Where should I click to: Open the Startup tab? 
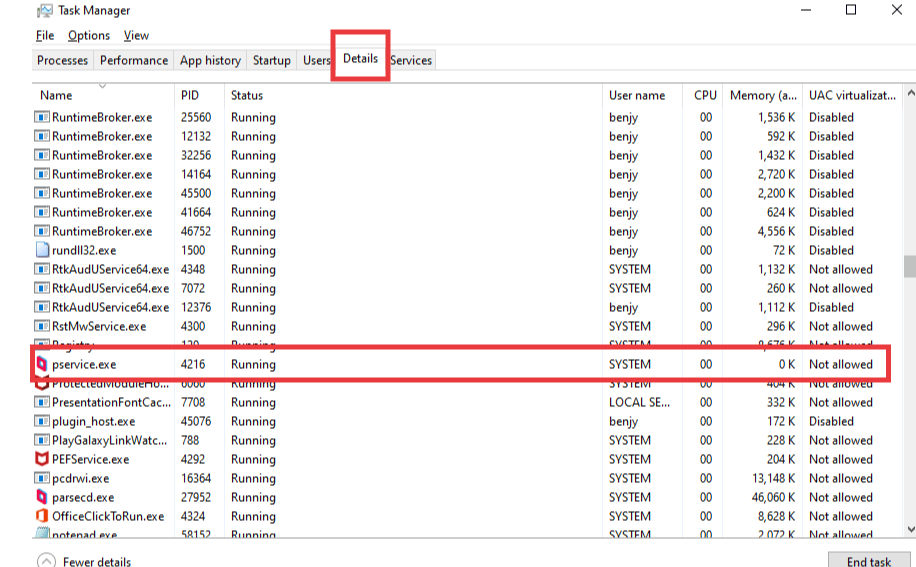click(x=271, y=60)
